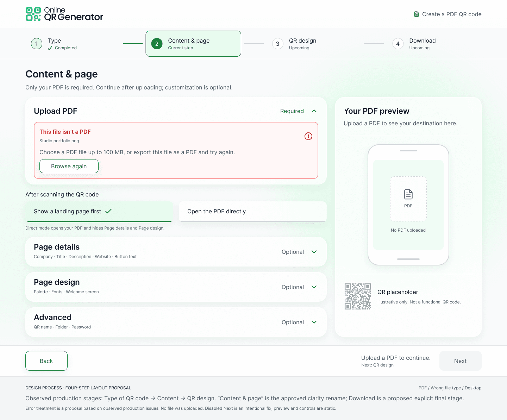This screenshot has height=420, width=507.
Task: Click 'PDF / Wrong file type / Desktop' text
Action: [450, 388]
